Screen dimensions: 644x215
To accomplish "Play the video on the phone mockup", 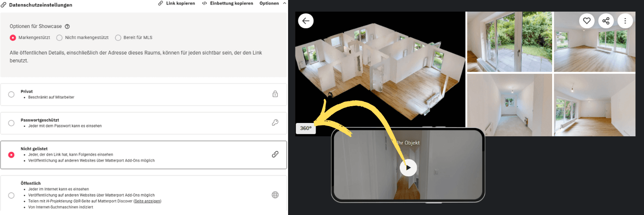I will [x=408, y=168].
